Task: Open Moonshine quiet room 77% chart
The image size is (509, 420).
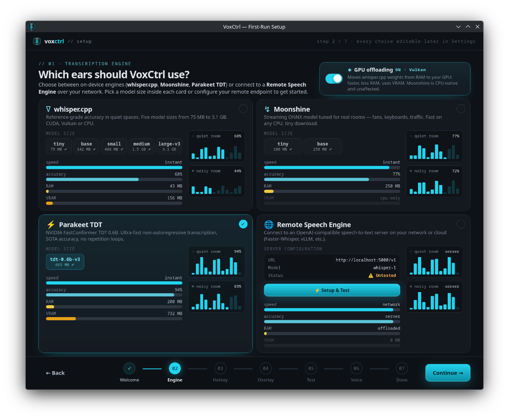Action: pyautogui.click(x=434, y=146)
